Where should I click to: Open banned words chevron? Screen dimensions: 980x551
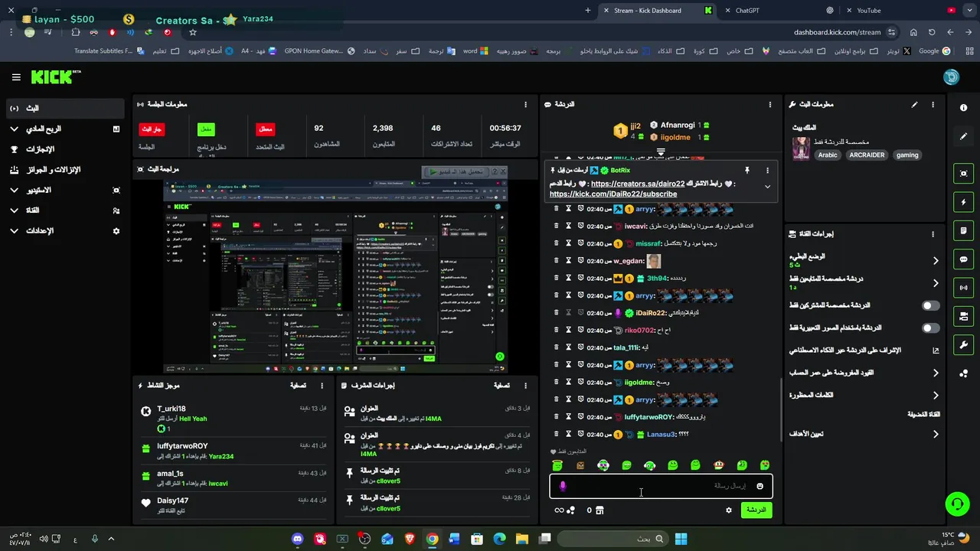point(936,396)
